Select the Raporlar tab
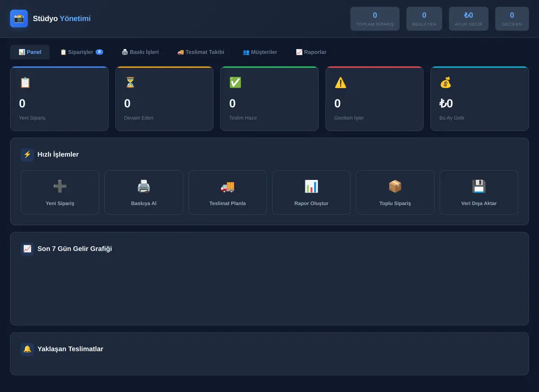Viewport: 539px width, 392px height. coord(311,52)
